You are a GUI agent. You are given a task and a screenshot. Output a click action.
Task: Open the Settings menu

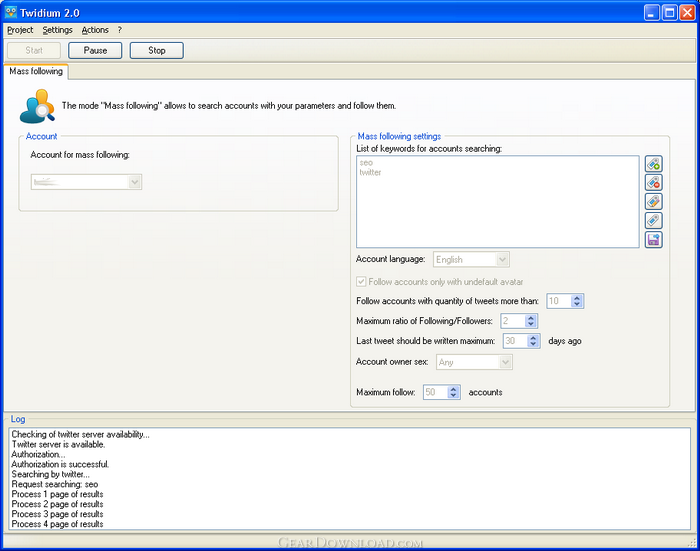pyautogui.click(x=57, y=30)
